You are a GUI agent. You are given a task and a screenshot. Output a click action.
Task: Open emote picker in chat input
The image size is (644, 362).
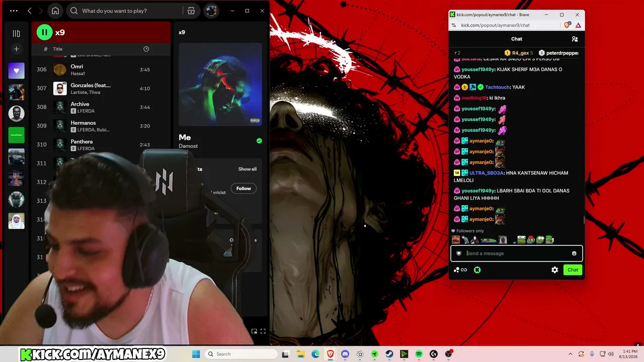tap(574, 253)
